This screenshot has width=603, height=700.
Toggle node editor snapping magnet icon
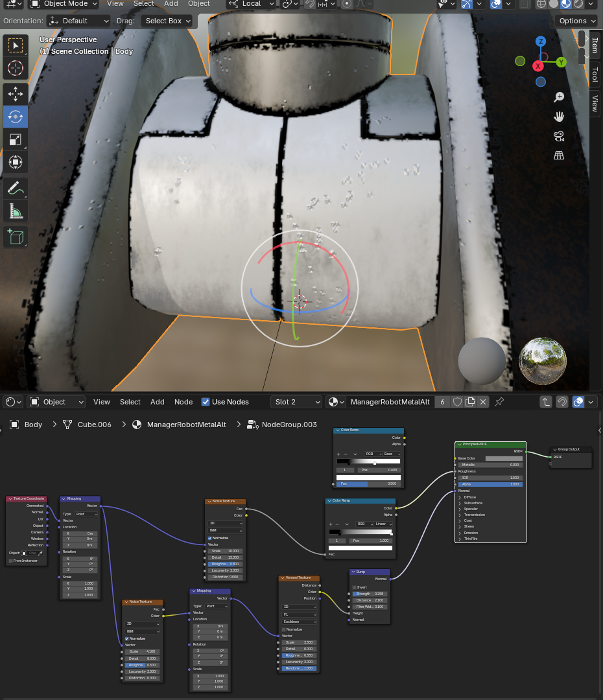click(562, 402)
